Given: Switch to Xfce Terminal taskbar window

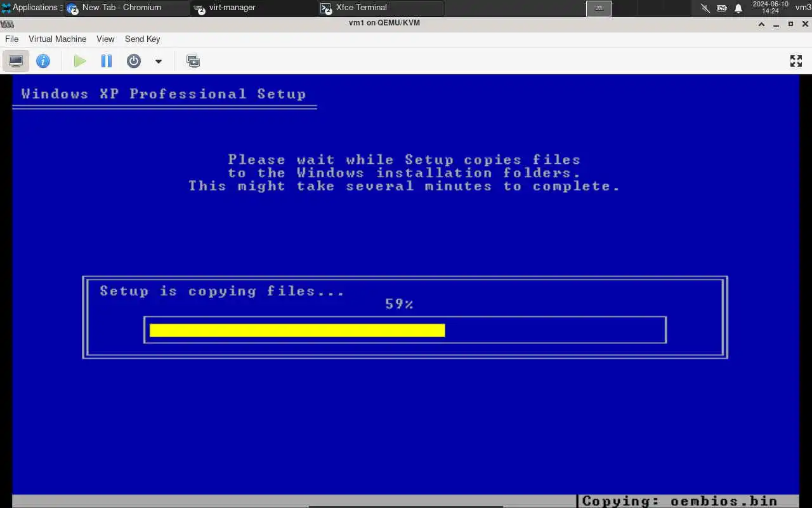Looking at the screenshot, I should (x=381, y=8).
